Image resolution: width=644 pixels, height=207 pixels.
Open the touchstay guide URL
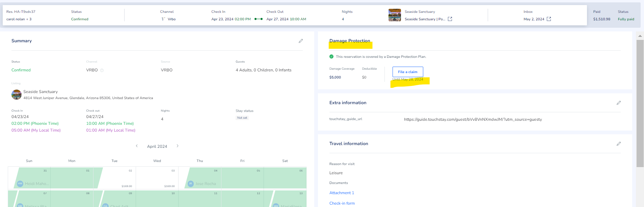click(x=473, y=119)
